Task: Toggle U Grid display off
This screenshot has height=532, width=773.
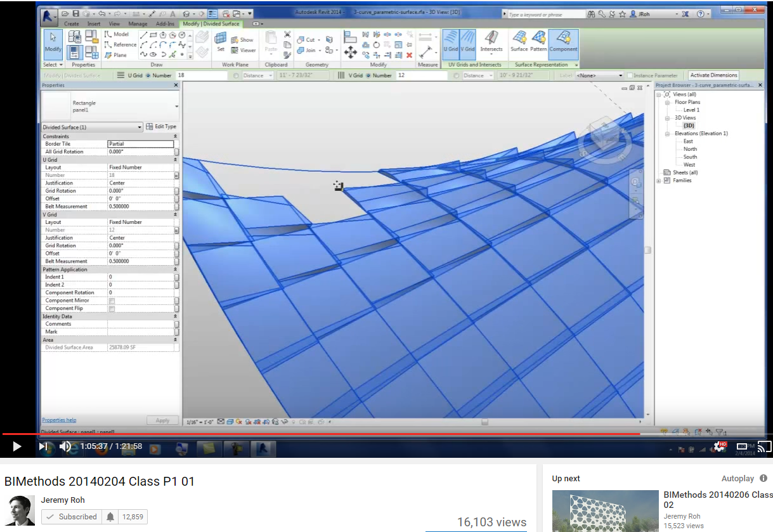Action: pyautogui.click(x=450, y=44)
